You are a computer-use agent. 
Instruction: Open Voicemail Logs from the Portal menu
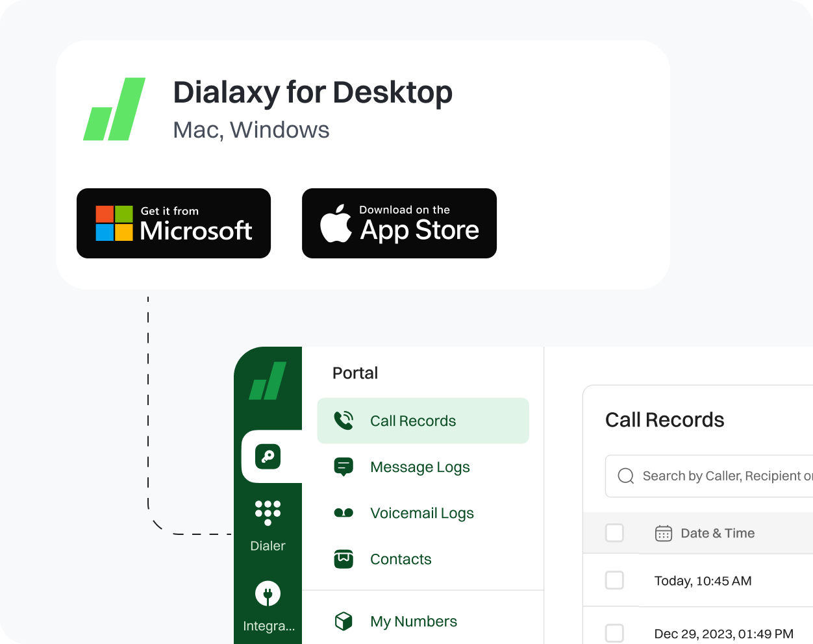tap(421, 513)
